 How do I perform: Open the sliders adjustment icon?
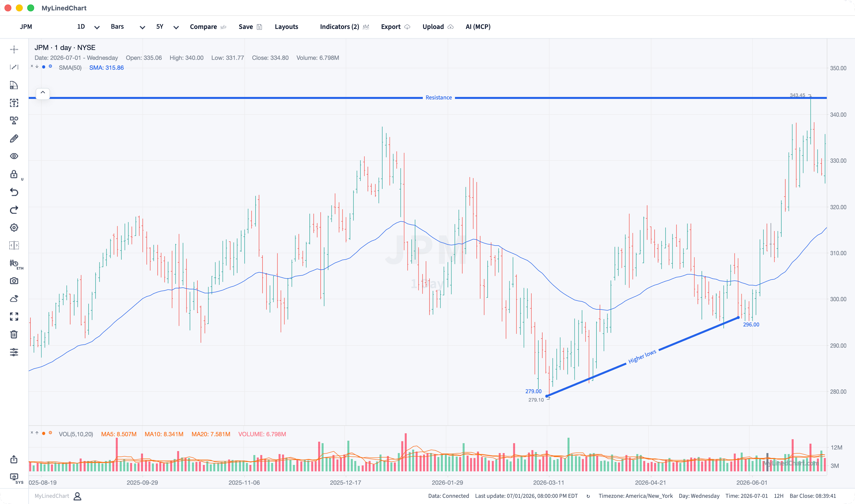[14, 352]
